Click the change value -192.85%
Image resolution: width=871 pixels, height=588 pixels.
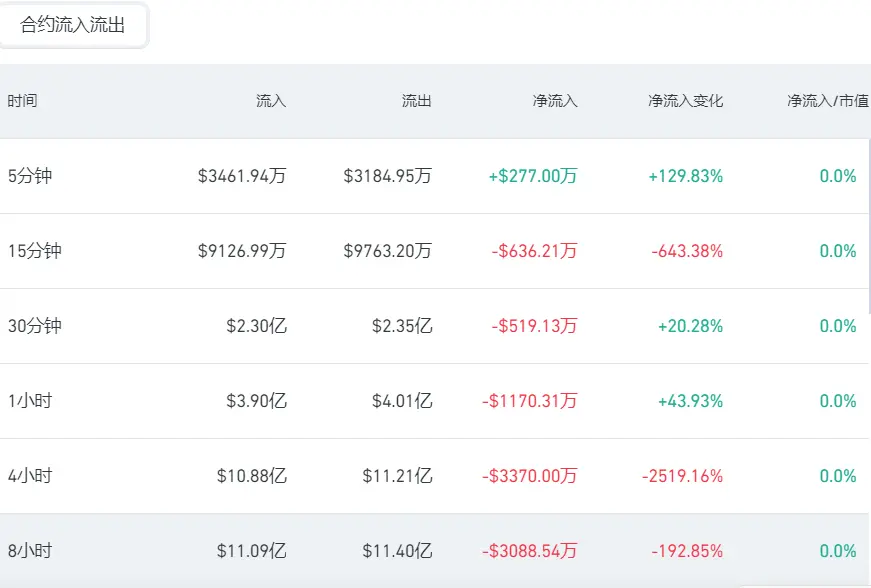point(687,551)
